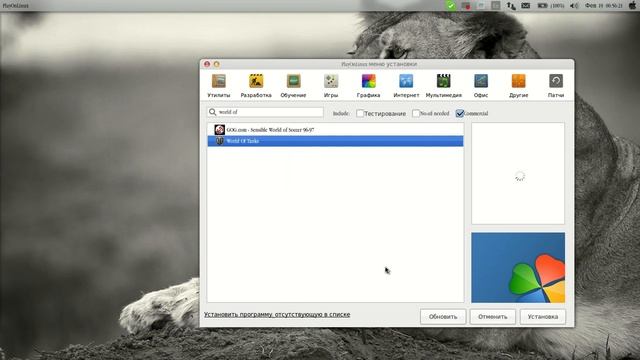Click the clock date in top panel
Image resolution: width=640 pixels, height=360 pixels.
click(604, 6)
